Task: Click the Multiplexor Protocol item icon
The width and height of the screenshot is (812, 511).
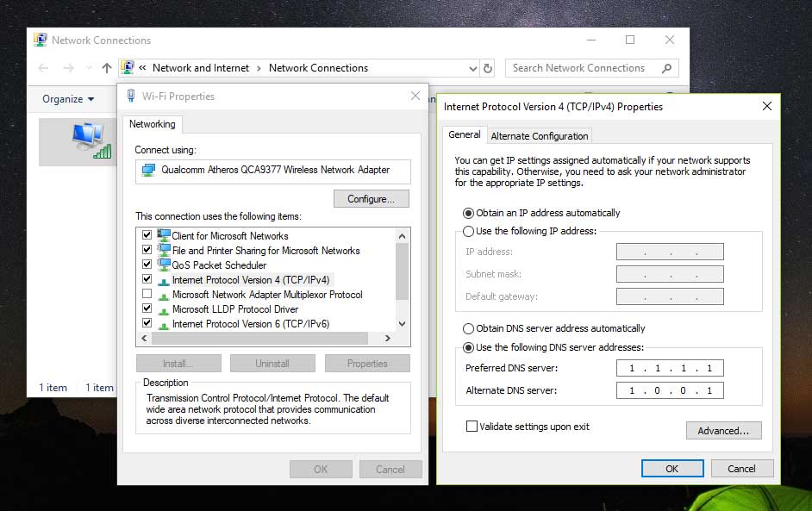Action: [164, 296]
